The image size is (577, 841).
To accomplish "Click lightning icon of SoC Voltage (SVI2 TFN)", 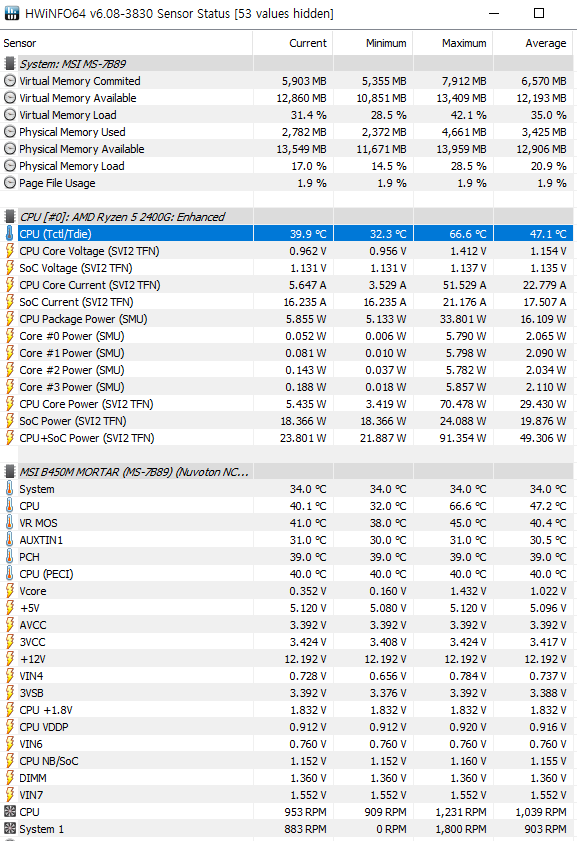I will click(10, 268).
